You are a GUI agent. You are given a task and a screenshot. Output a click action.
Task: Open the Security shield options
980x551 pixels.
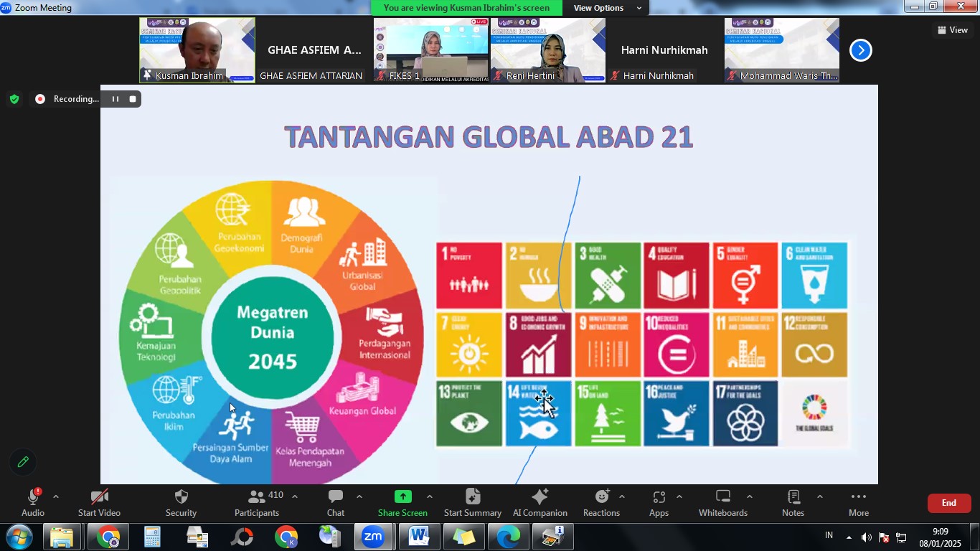click(181, 503)
